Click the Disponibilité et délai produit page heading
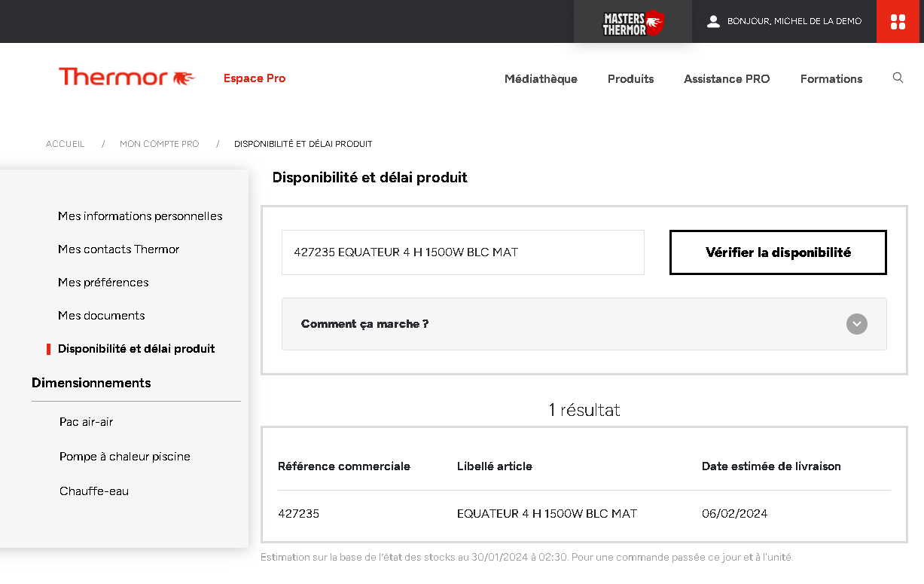Screen dimensions: 924x584 tap(370, 178)
